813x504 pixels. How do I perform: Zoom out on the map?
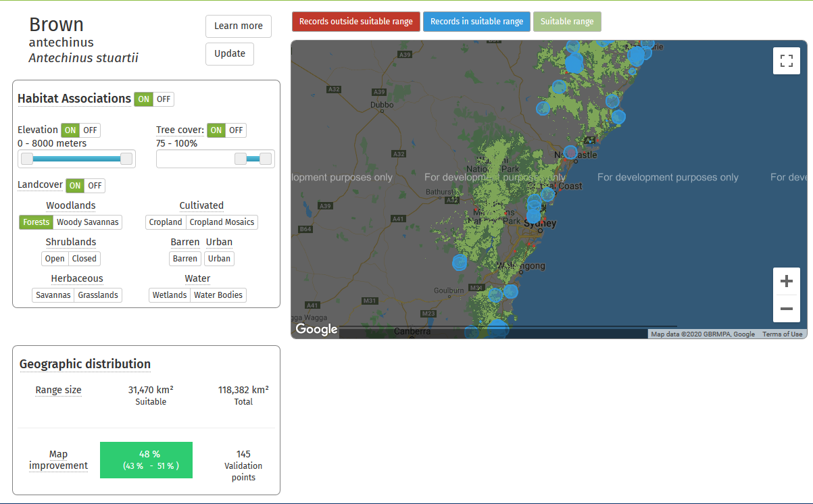[x=786, y=309]
